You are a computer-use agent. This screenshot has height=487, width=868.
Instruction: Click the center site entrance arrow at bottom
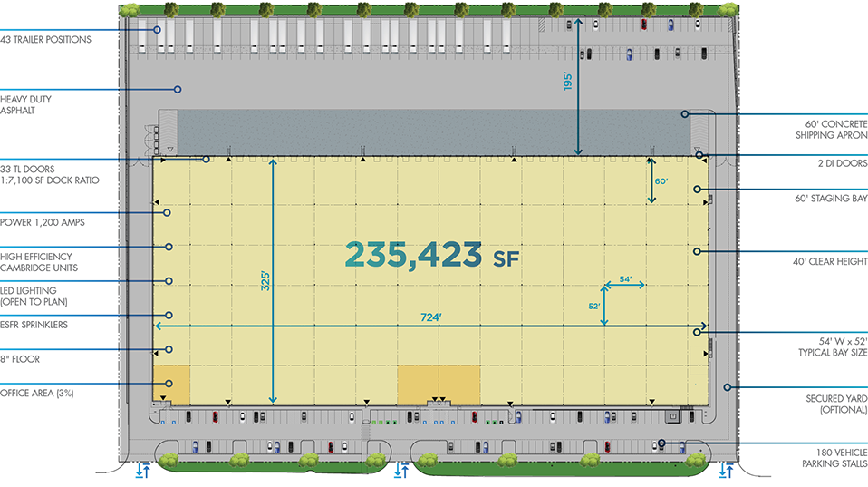coord(401,470)
